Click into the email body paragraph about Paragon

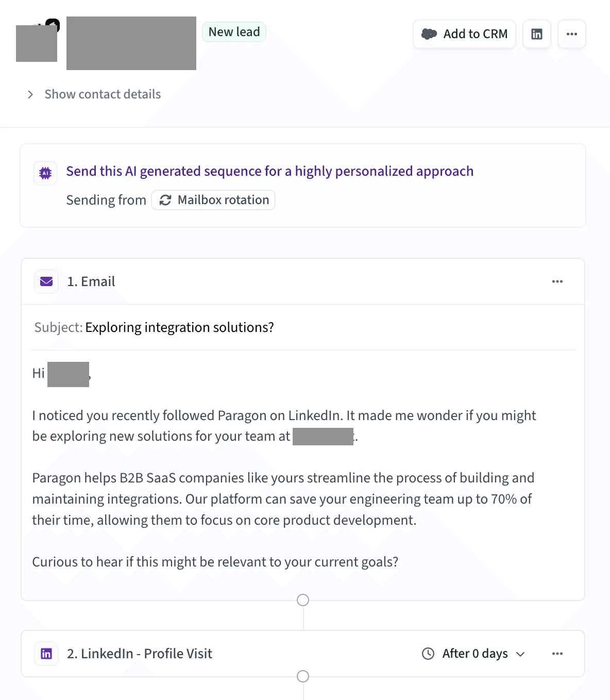point(283,498)
